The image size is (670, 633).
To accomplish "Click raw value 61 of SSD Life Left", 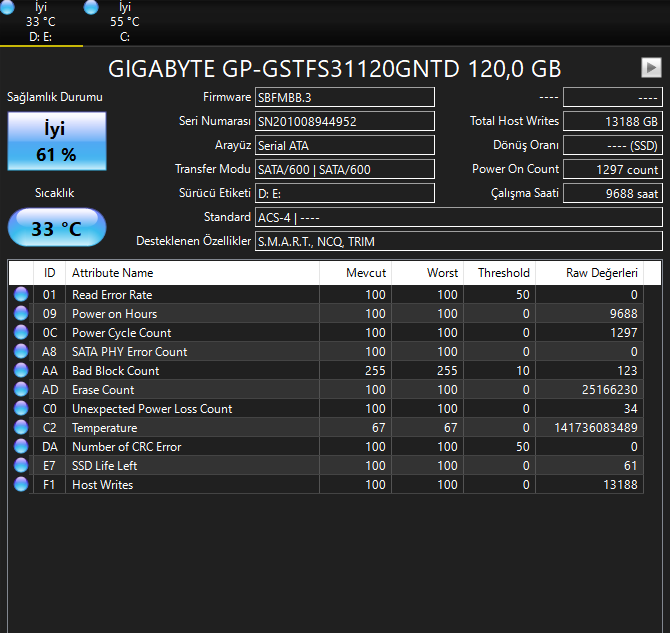I will pos(631,466).
